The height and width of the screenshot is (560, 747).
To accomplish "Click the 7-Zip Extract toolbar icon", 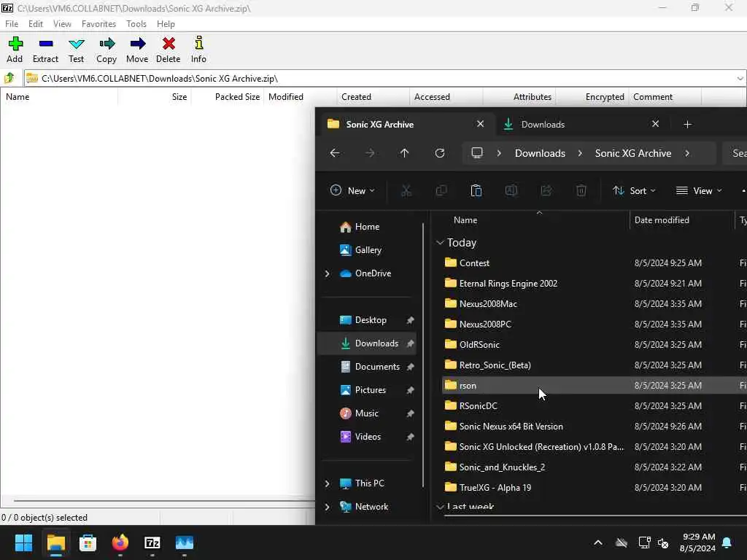I will click(x=46, y=44).
